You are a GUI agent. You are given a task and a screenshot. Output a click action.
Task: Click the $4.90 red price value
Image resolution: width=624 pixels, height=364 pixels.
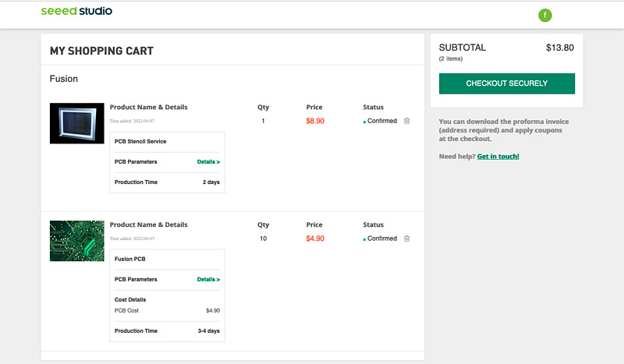pyautogui.click(x=315, y=239)
